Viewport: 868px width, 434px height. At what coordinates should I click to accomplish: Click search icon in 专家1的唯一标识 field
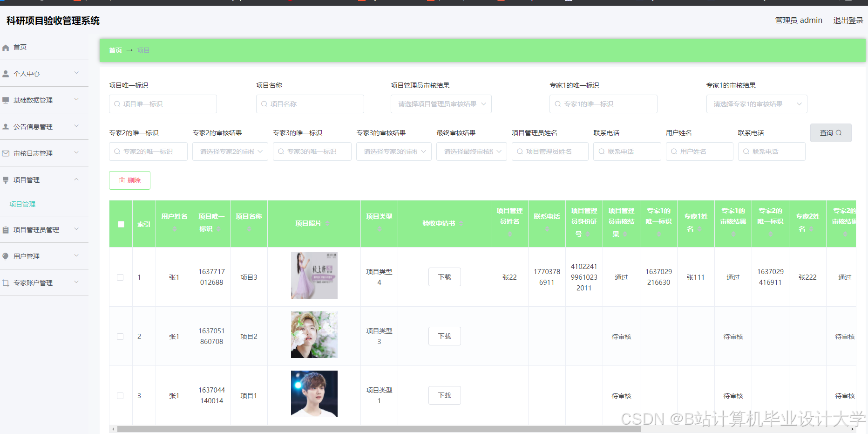(558, 104)
